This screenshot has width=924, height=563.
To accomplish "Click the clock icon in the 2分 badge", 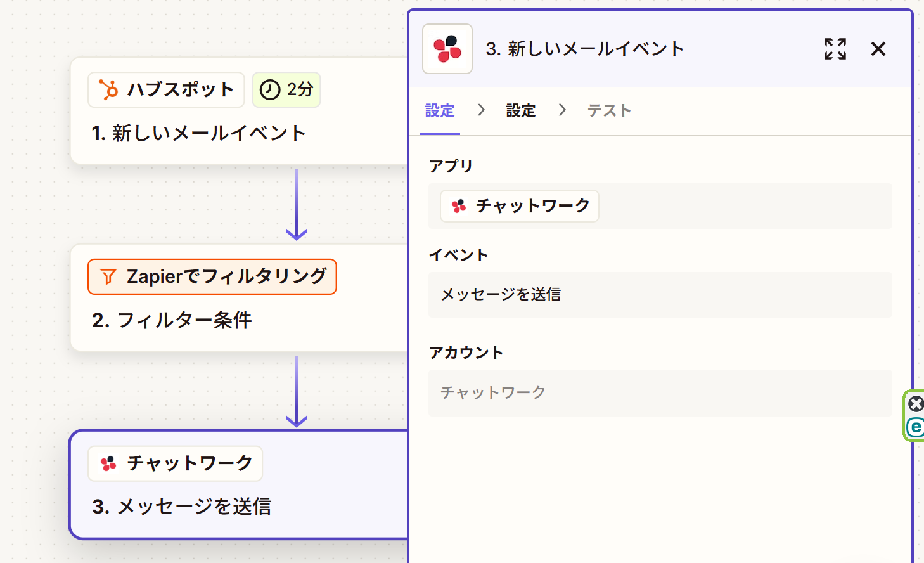I will (x=270, y=90).
